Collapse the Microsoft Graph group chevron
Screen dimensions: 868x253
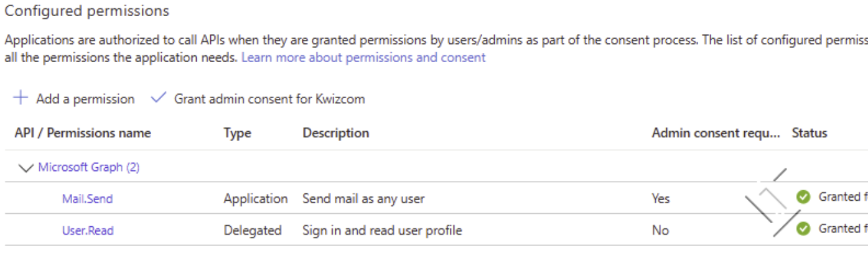(x=26, y=168)
